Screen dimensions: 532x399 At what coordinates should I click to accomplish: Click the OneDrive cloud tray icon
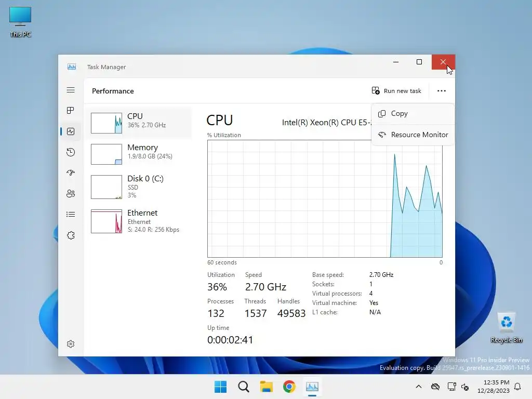(435, 387)
